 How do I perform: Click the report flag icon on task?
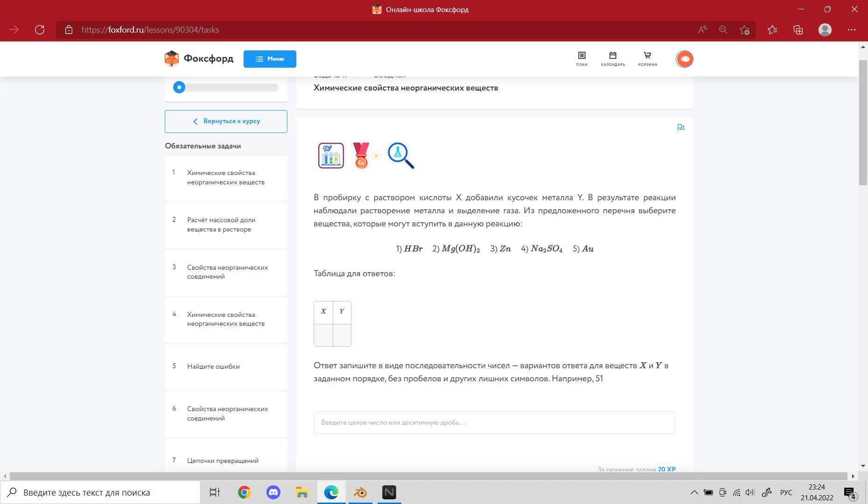pos(681,127)
